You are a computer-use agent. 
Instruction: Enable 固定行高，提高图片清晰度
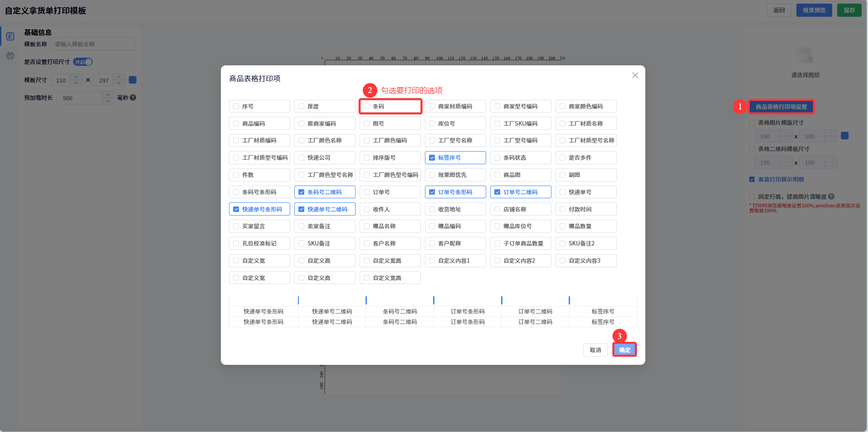click(x=752, y=196)
